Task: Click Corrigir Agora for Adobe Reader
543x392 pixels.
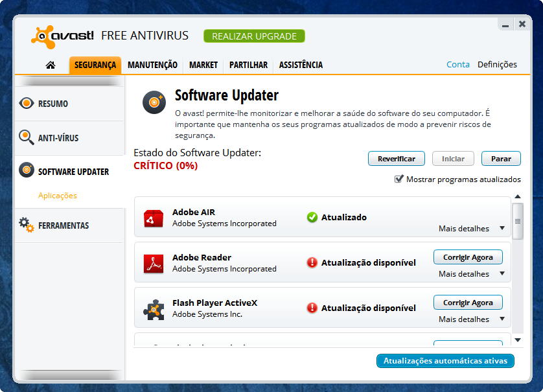Action: click(x=468, y=257)
